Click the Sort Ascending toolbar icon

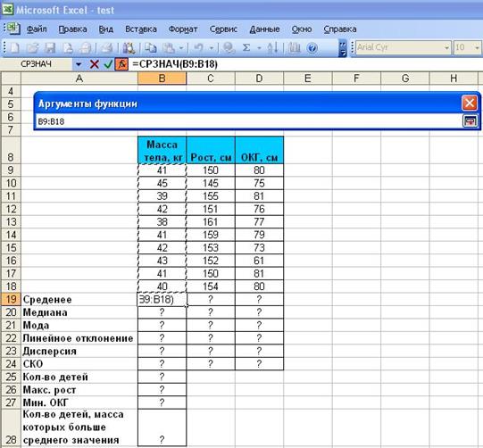pos(272,48)
